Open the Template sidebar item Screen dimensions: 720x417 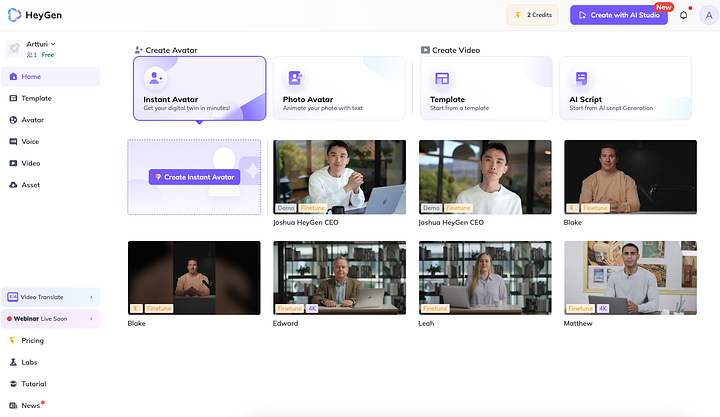[51, 98]
